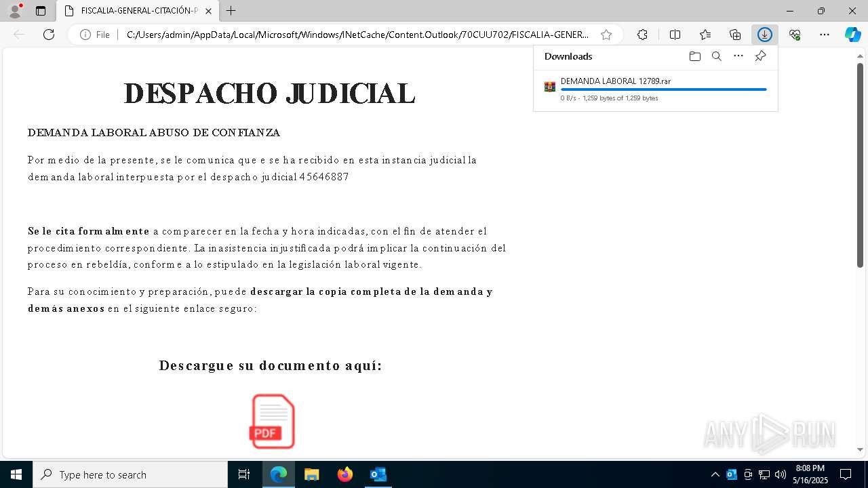Open the Collections icon

tap(735, 35)
